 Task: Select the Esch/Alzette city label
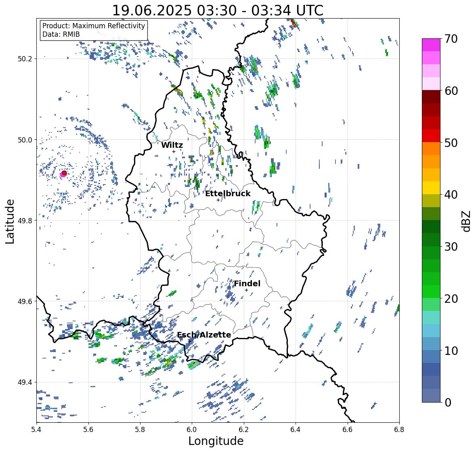(204, 335)
